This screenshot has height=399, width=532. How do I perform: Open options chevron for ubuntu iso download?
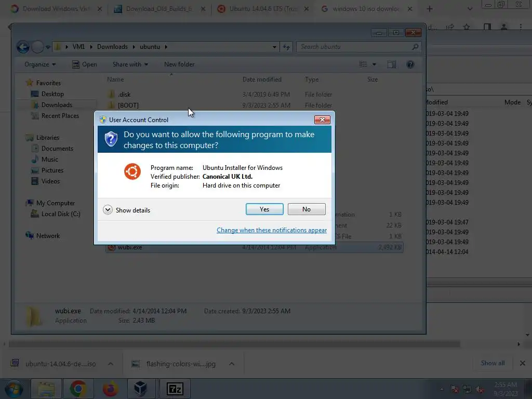coord(111,364)
